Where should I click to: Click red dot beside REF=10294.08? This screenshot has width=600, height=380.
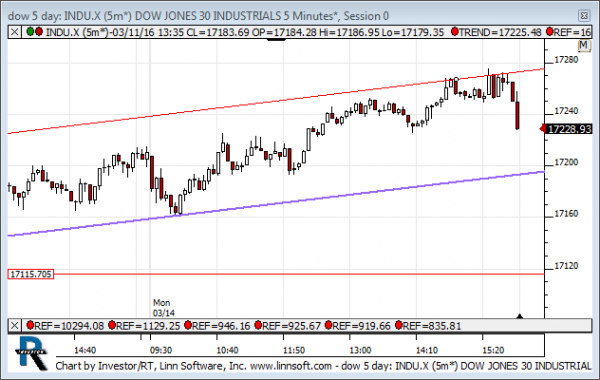[x=30, y=325]
